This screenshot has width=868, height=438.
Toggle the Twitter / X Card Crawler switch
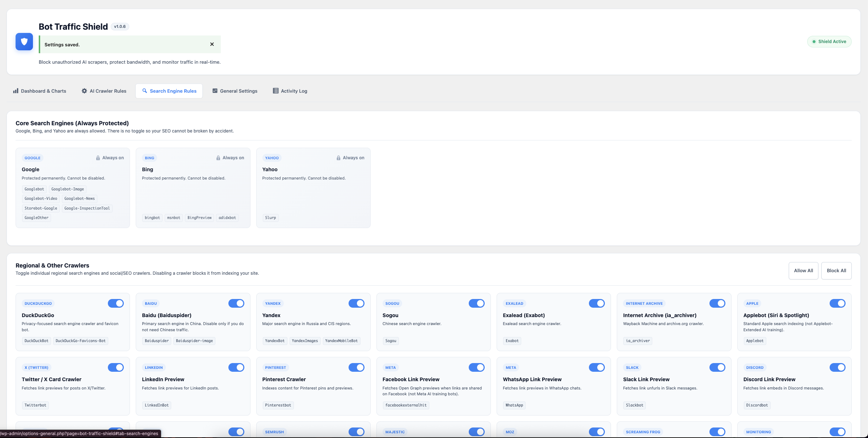click(116, 367)
